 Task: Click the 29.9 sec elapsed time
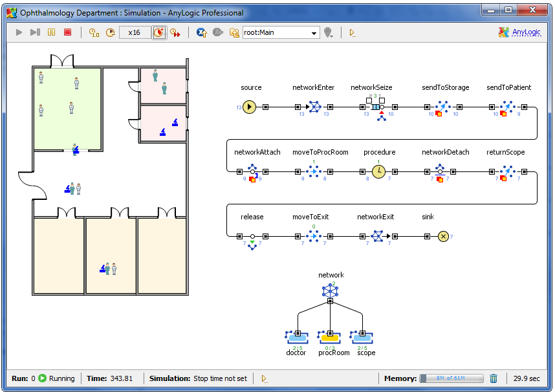(x=527, y=378)
